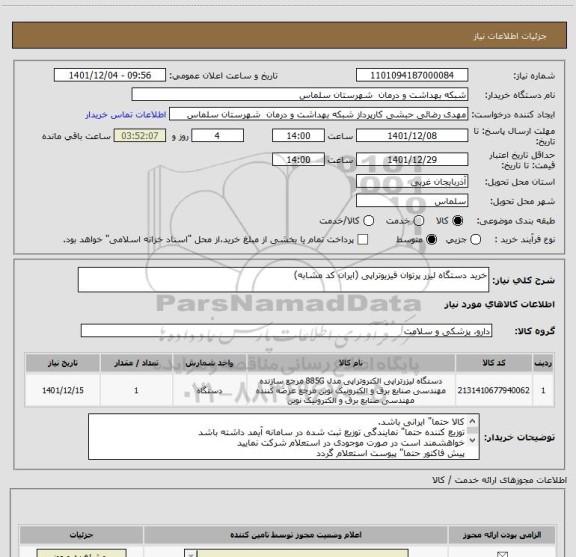Select product code 213141067794​0062 cell

[x=494, y=390]
